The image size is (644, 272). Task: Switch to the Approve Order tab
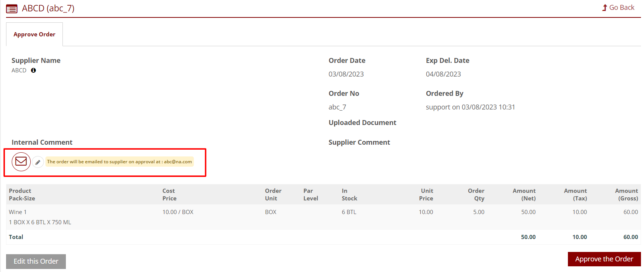[x=34, y=34]
